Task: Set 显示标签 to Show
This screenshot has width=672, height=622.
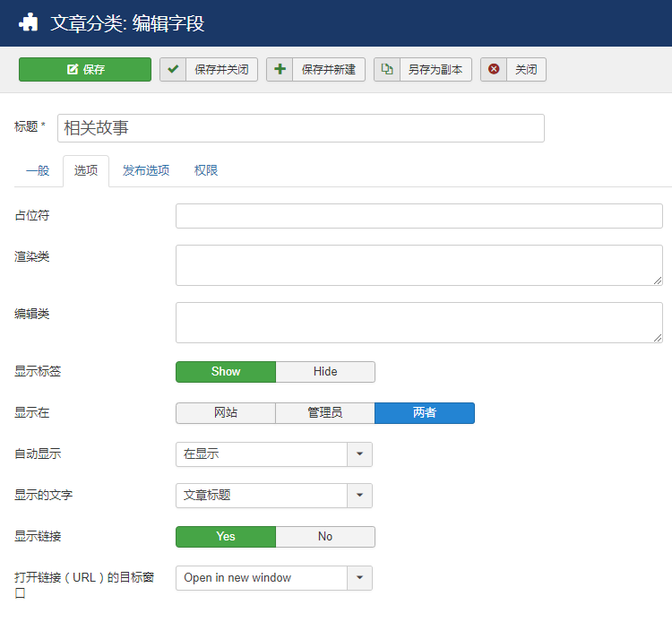Action: pyautogui.click(x=226, y=372)
